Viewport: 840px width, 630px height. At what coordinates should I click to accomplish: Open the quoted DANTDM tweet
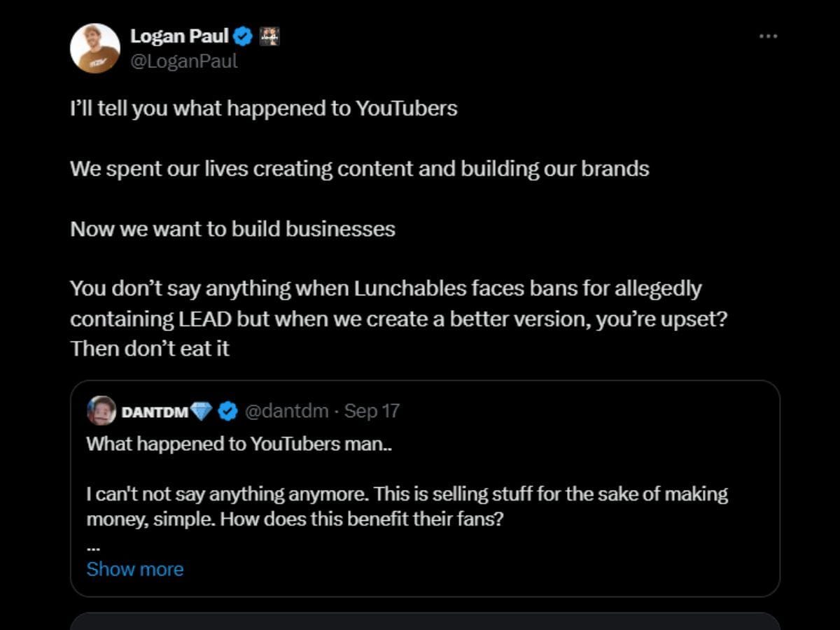tap(420, 462)
